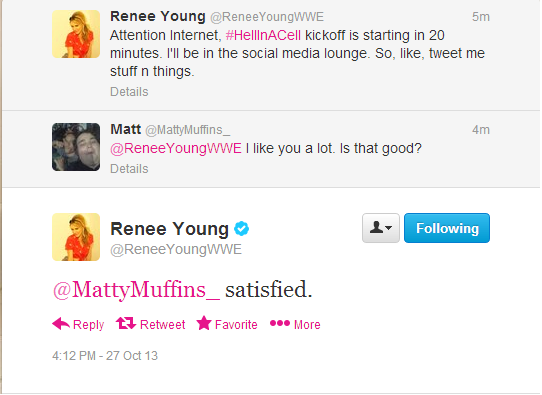Click the @ReneeYoungWWE mention in Matt's tweet

pos(176,148)
